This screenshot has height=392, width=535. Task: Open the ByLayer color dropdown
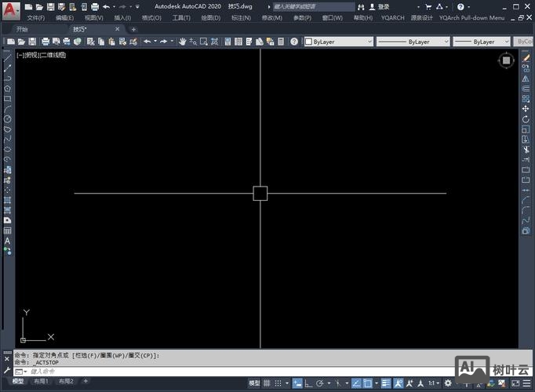[338, 42]
